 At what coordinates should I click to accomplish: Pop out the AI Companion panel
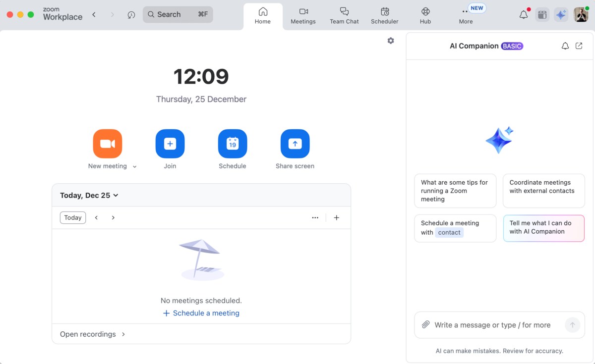(579, 46)
